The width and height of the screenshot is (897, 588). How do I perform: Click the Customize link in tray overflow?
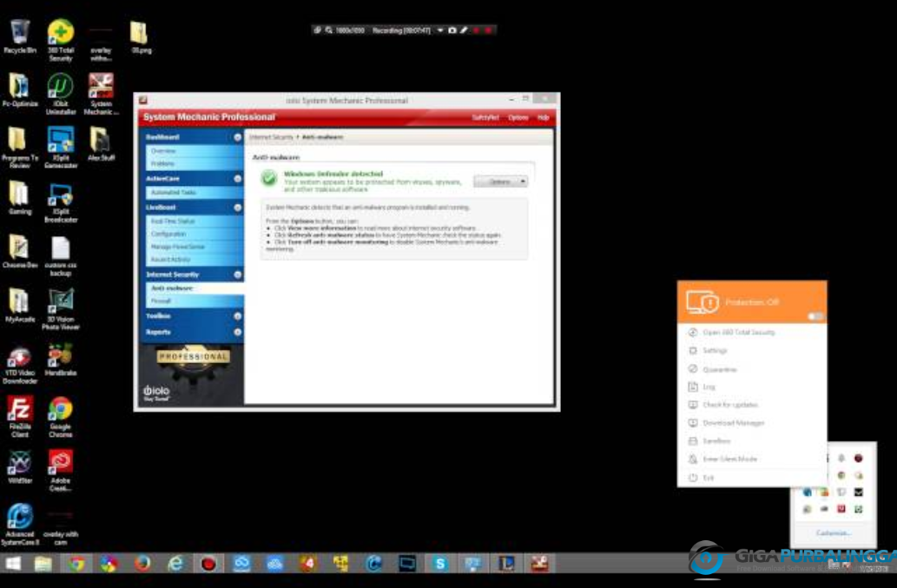click(833, 533)
